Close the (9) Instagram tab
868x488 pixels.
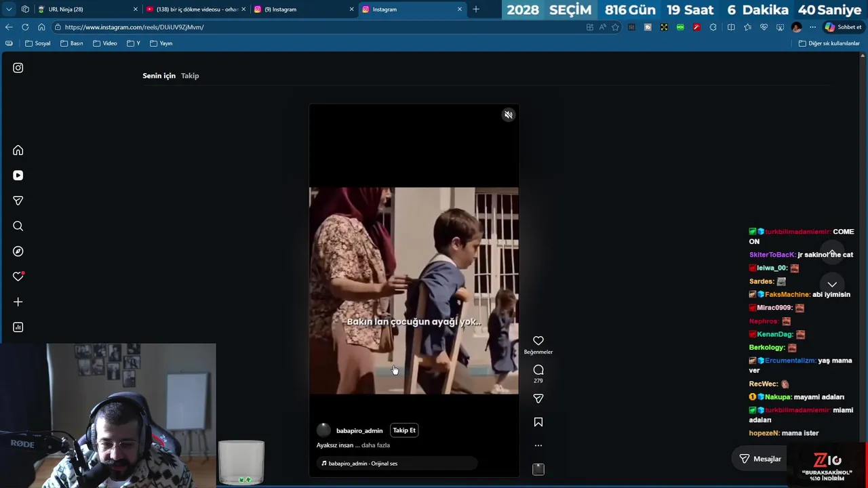[351, 9]
